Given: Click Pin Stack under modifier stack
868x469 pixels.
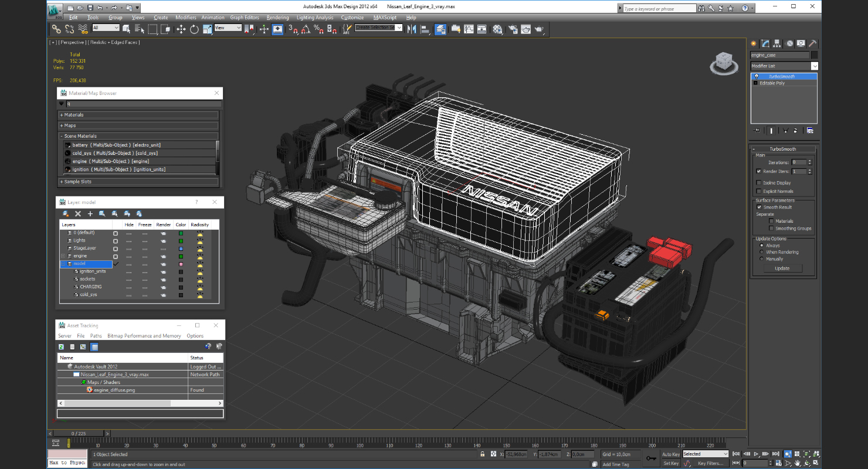Looking at the screenshot, I should coord(757,130).
